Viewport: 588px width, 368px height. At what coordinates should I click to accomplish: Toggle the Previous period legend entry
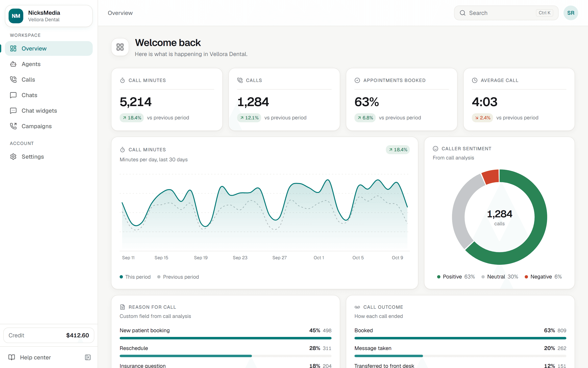tap(178, 277)
